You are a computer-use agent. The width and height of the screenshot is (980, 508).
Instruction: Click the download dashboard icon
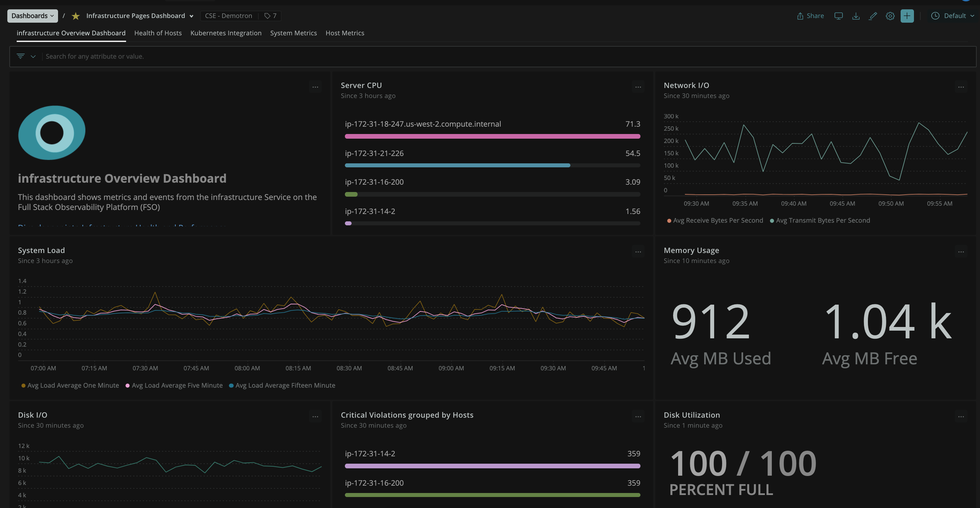coord(856,16)
